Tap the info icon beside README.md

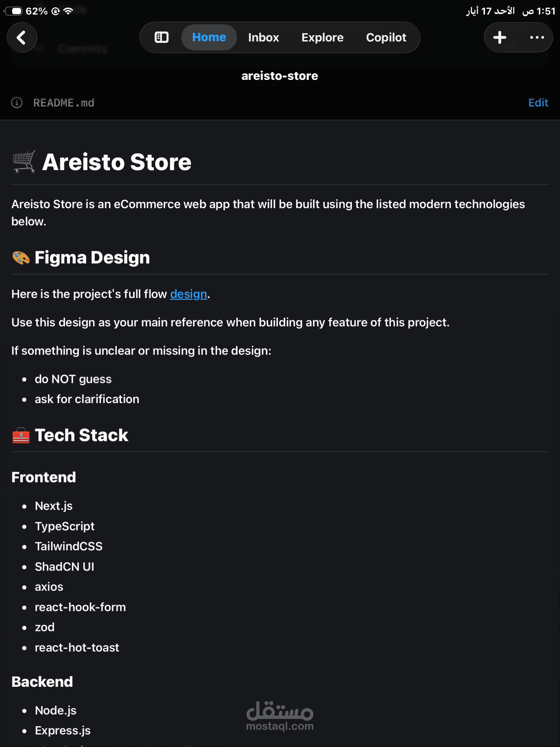point(17,103)
